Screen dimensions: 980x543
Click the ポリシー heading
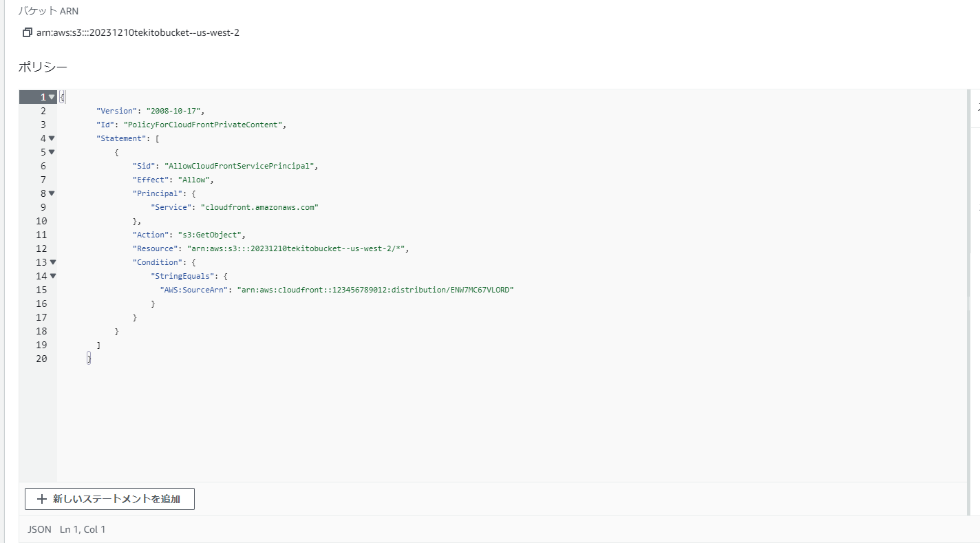[x=43, y=67]
